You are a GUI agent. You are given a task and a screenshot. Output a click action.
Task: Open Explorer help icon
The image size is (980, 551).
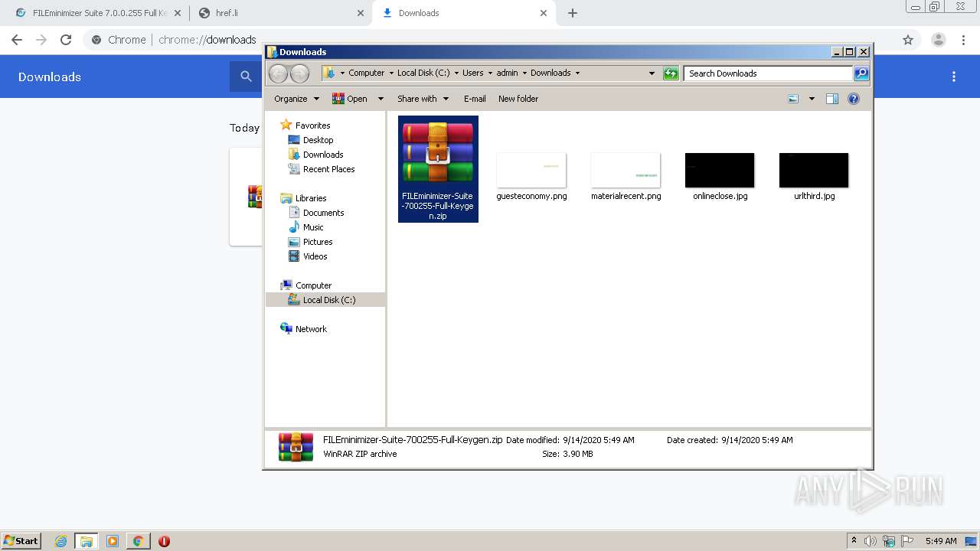[x=854, y=99]
